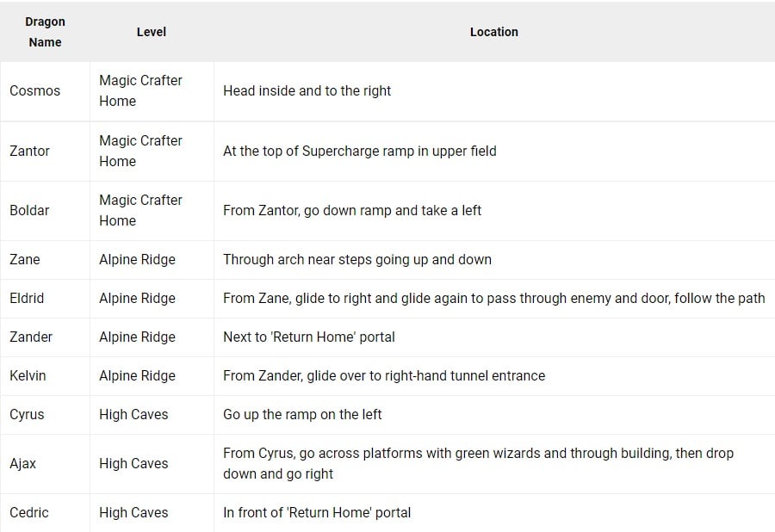Click the Supercharge ramp location text
775x532 pixels.
[359, 151]
